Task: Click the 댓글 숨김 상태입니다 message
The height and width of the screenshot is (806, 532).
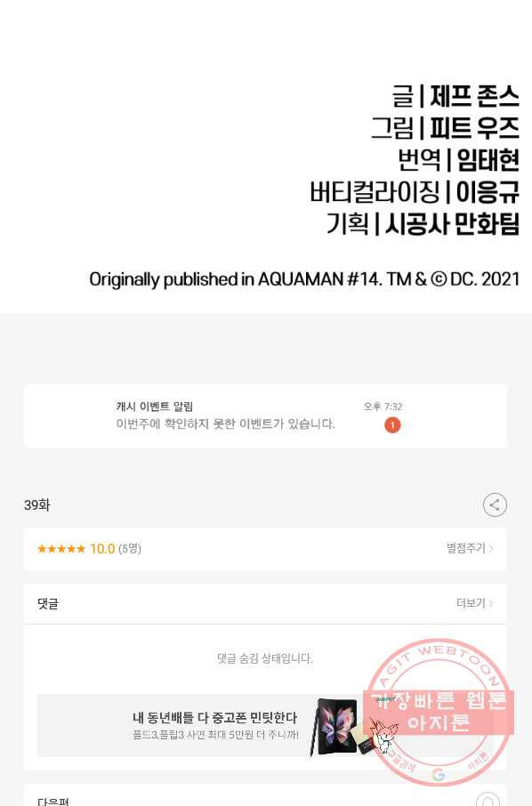Action: coord(265,658)
